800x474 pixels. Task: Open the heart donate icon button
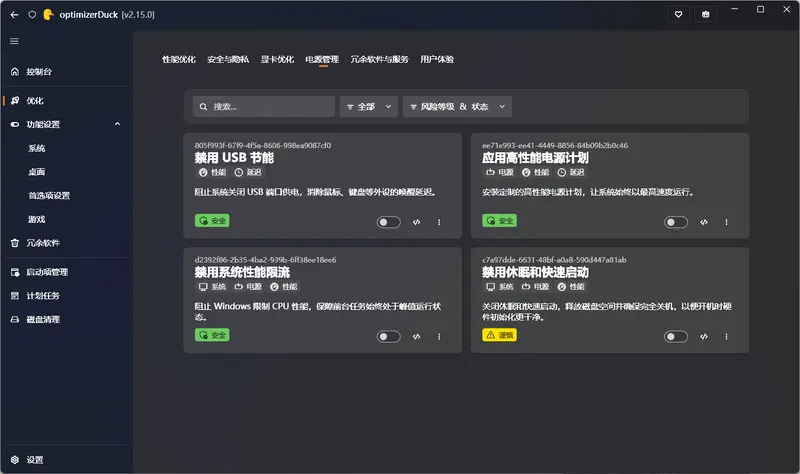pyautogui.click(x=678, y=14)
